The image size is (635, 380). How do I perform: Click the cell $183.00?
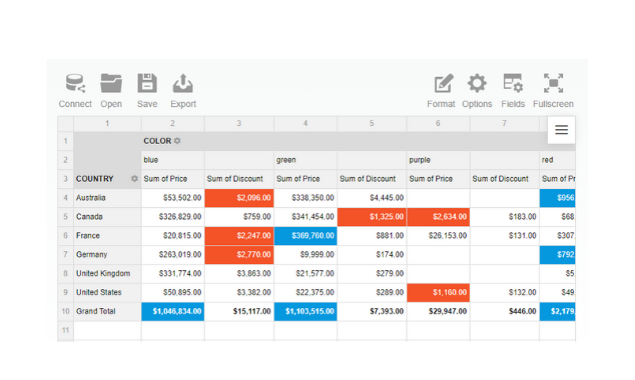505,217
